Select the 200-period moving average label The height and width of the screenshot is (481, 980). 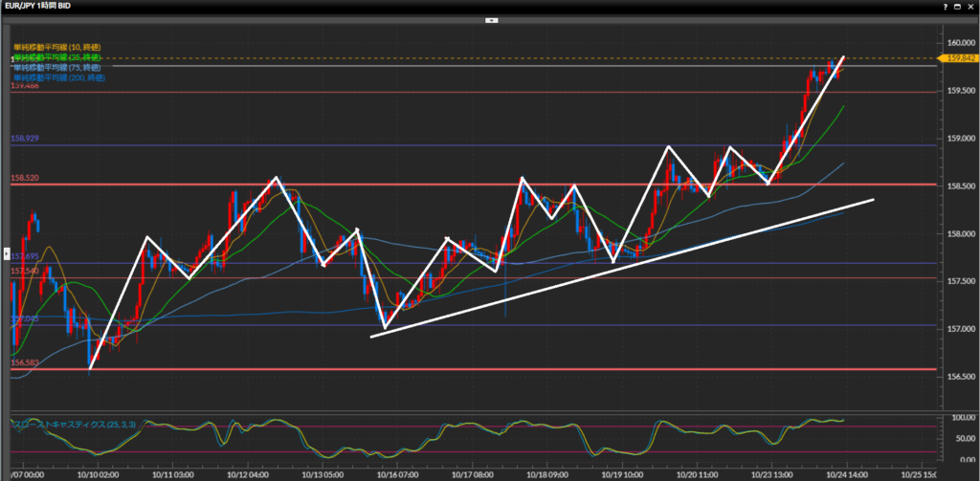pyautogui.click(x=58, y=77)
